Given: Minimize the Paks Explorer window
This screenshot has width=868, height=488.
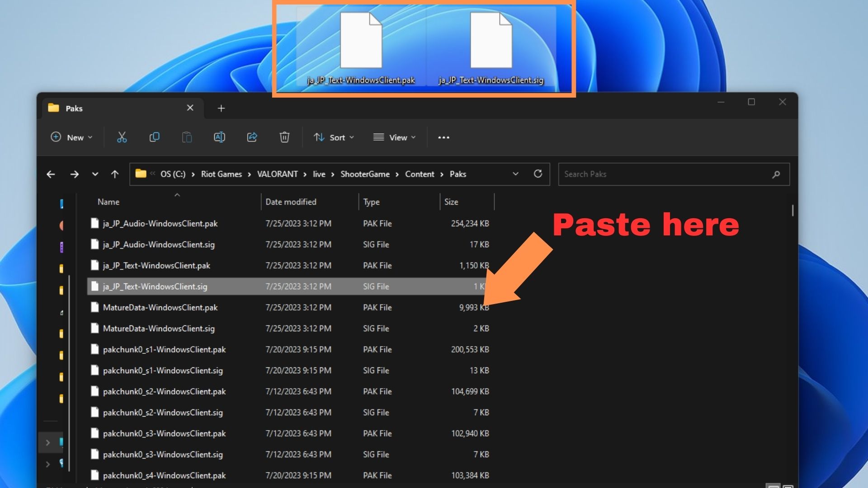Looking at the screenshot, I should (721, 102).
